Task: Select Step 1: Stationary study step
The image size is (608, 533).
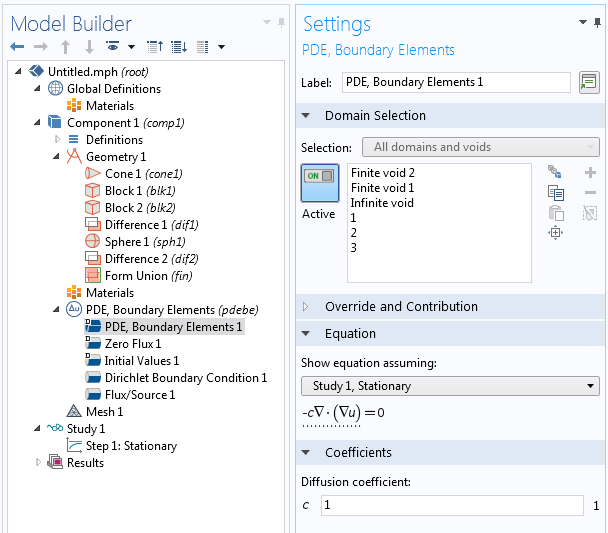Action: tap(130, 446)
